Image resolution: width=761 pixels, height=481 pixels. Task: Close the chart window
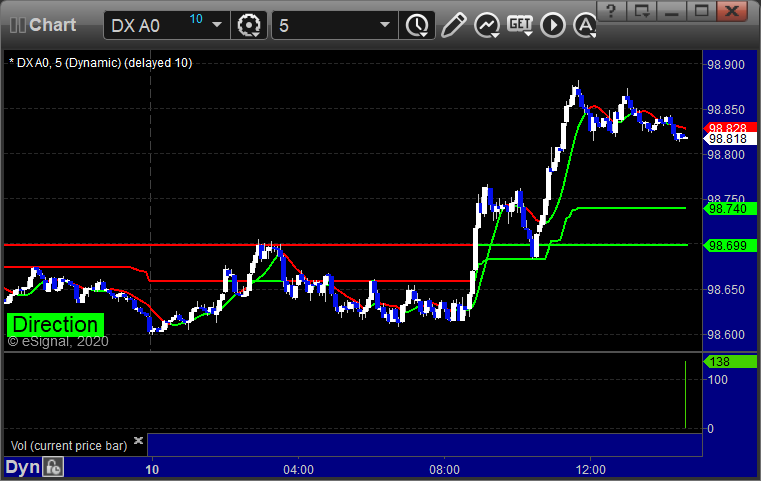tap(732, 11)
